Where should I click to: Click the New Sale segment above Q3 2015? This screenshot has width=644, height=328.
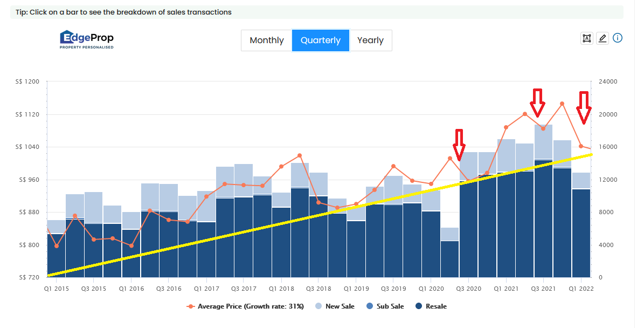click(x=94, y=207)
